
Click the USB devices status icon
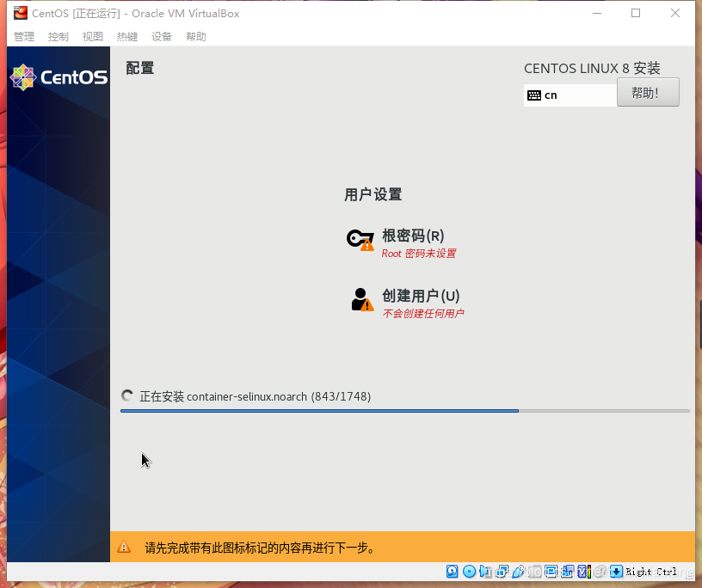pyautogui.click(x=518, y=572)
